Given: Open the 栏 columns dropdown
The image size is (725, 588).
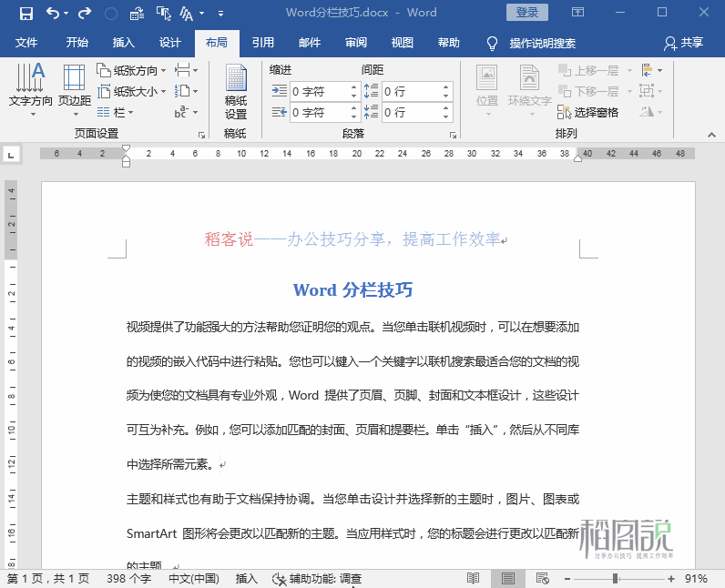Looking at the screenshot, I should pos(116,112).
